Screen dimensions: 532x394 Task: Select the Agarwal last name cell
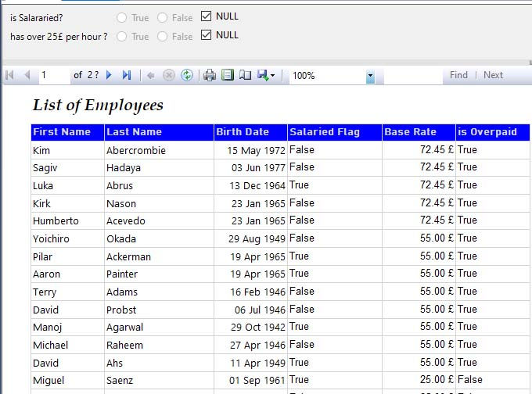click(x=159, y=328)
